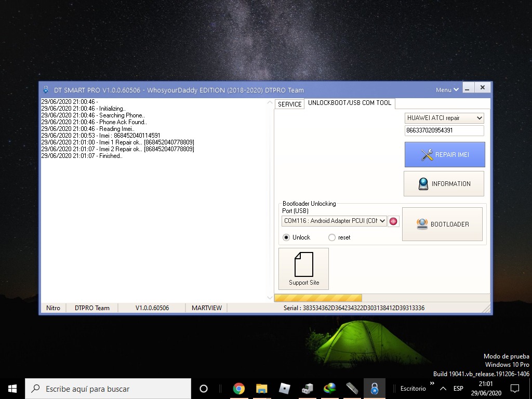The image size is (532, 399).
Task: Click the 'Phone Ack Found' log line
Action: tap(94, 122)
